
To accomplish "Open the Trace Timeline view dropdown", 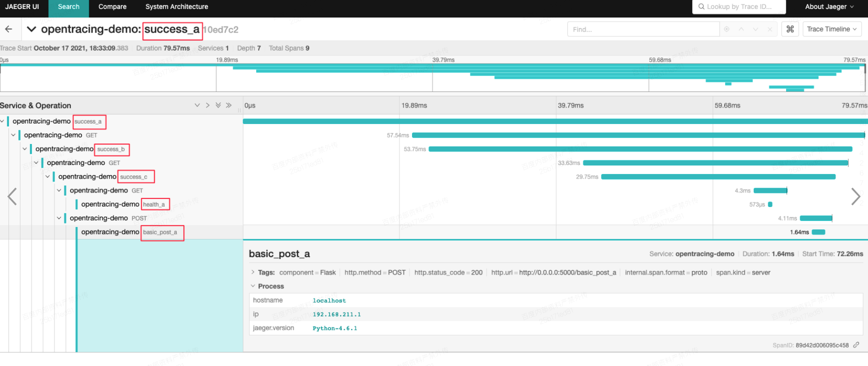I will [x=832, y=29].
